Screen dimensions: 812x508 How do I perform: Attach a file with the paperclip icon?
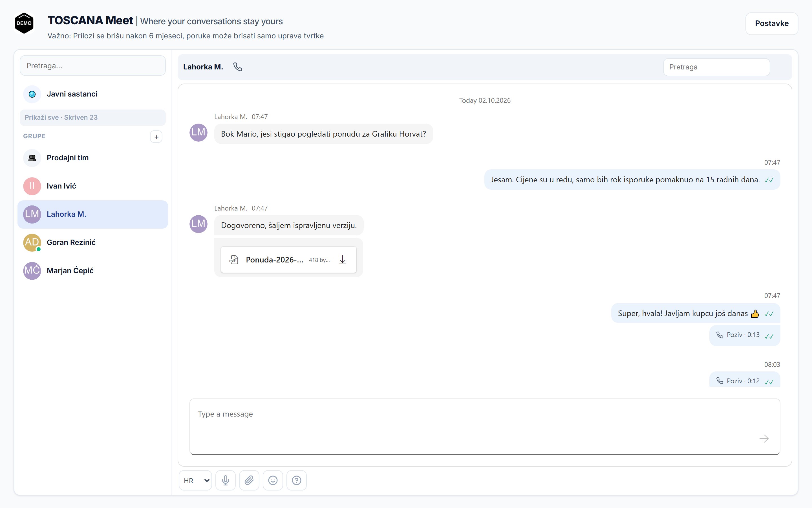(x=249, y=480)
